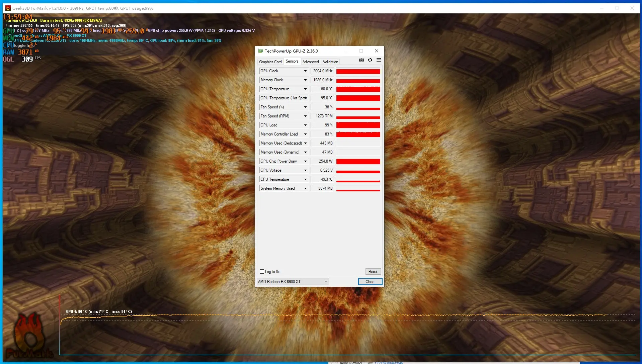642x364 pixels.
Task: Open the Fan Speed (RPM) dropdown
Action: (305, 116)
